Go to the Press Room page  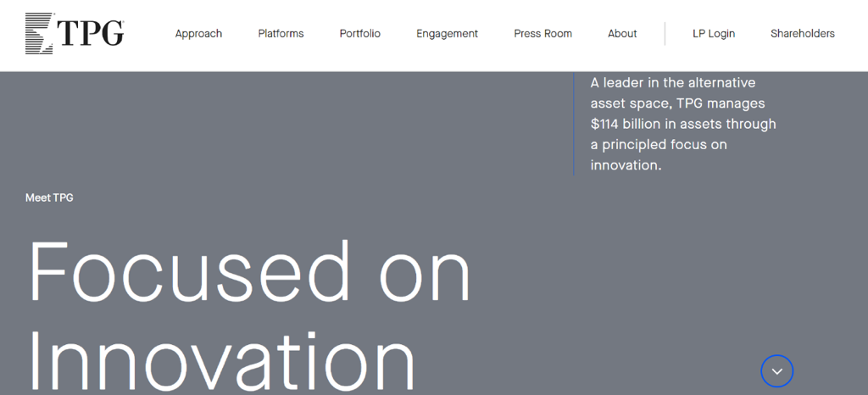tap(543, 34)
